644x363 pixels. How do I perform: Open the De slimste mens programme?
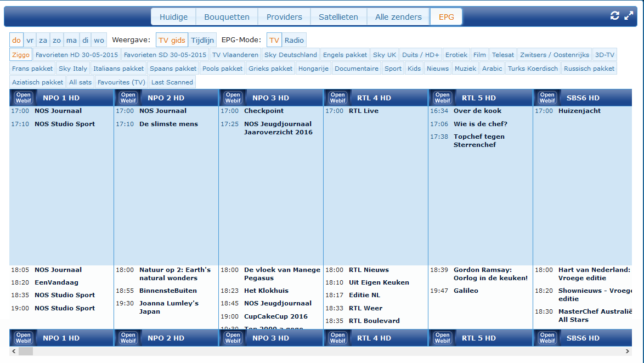(168, 124)
